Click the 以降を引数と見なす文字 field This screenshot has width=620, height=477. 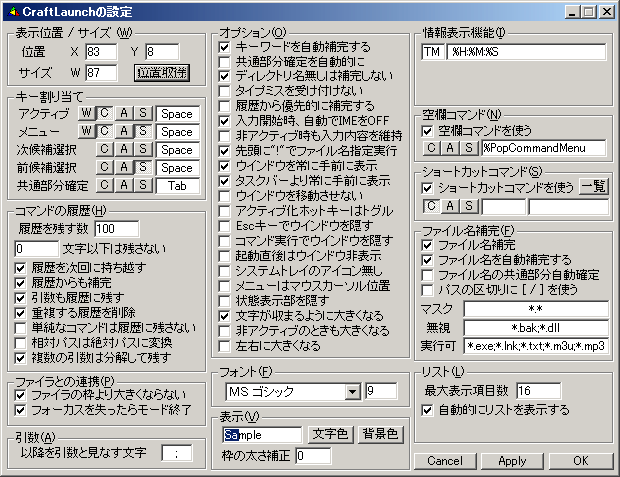point(177,453)
